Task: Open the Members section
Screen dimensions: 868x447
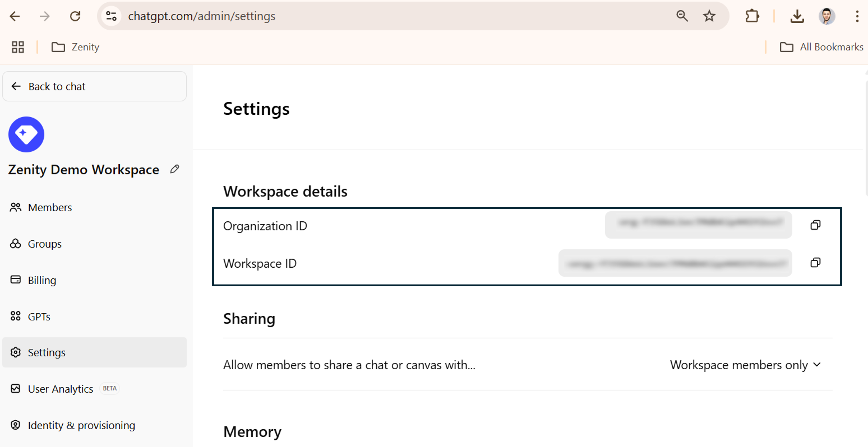Action: [50, 207]
